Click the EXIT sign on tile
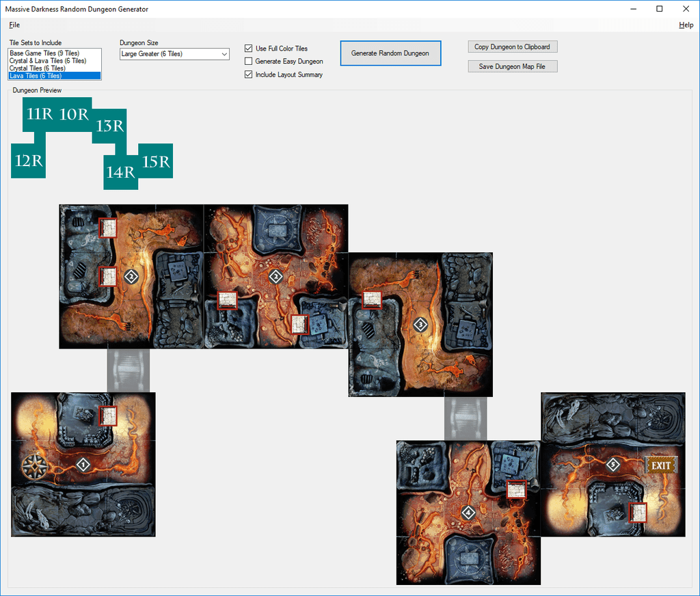This screenshot has height=596, width=700. 661,465
